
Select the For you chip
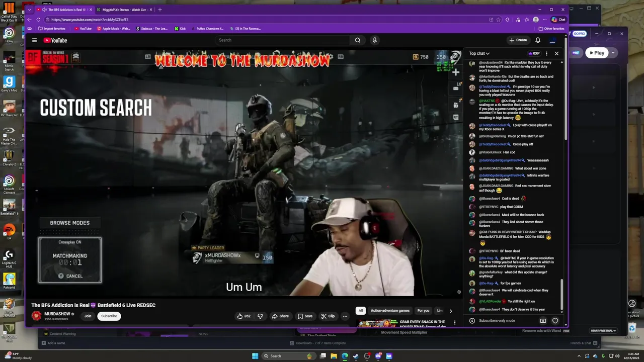pyautogui.click(x=424, y=311)
